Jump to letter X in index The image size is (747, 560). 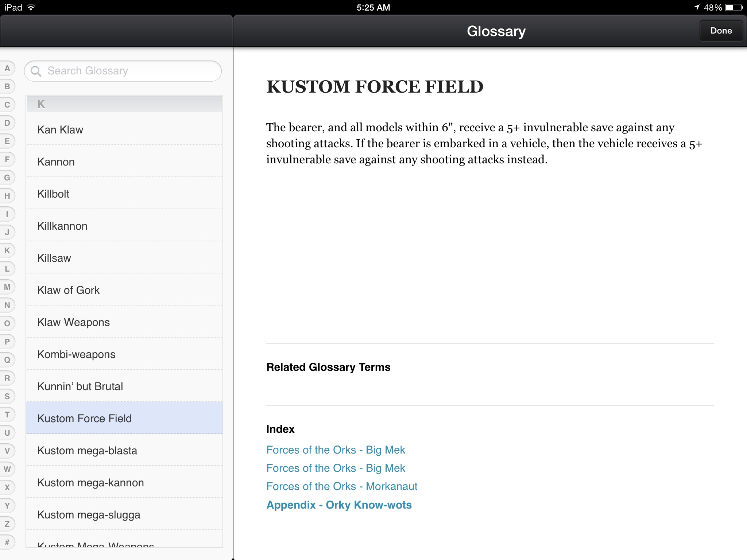7,487
